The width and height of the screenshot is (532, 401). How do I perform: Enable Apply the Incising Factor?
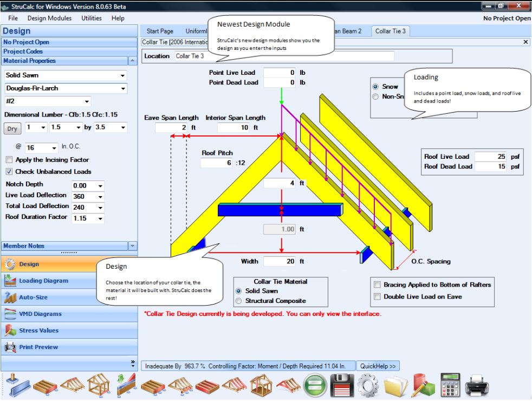9,159
